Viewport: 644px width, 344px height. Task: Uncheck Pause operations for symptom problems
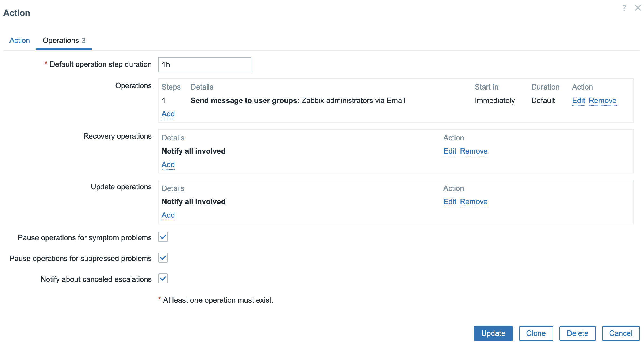point(163,237)
